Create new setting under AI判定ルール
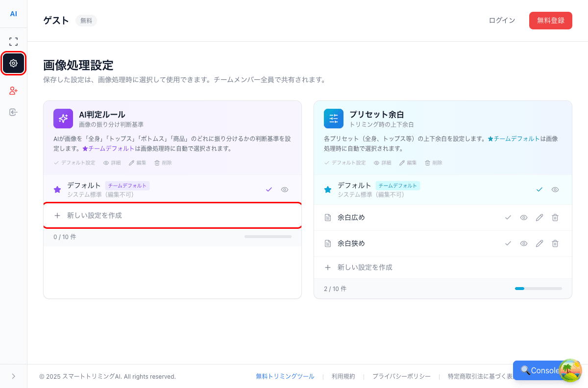Image resolution: width=588 pixels, height=388 pixels. coord(172,215)
